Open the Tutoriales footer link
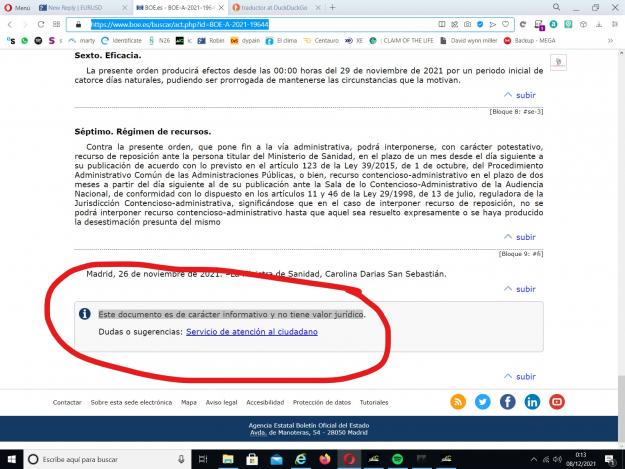This screenshot has height=469, width=625. [374, 402]
